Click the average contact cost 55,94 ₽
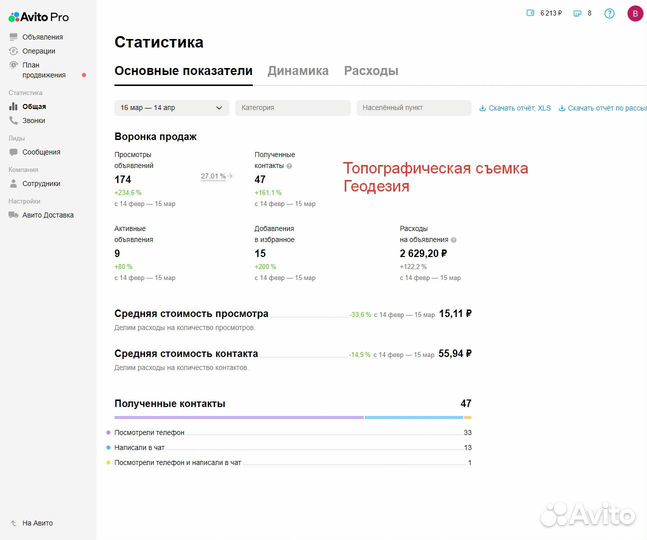 click(455, 354)
